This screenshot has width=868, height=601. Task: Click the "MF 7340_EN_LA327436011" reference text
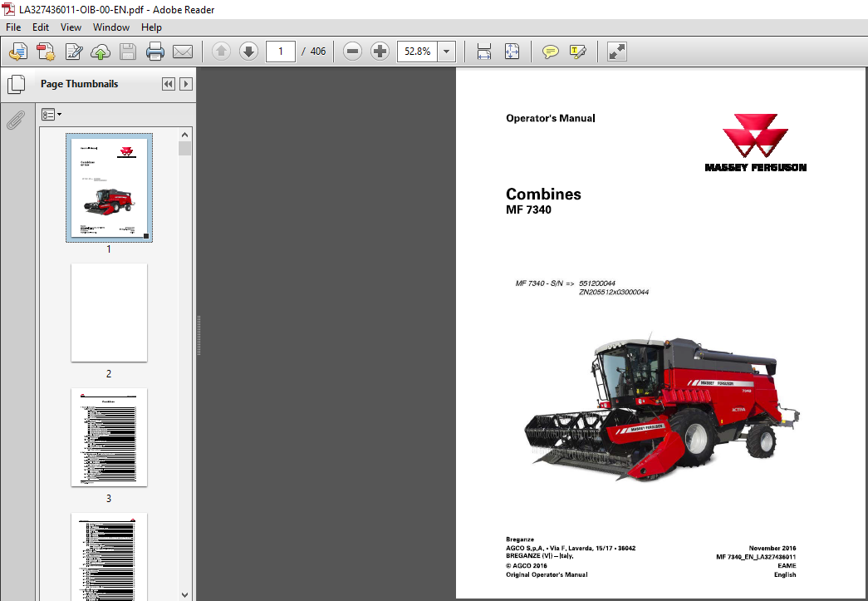pyautogui.click(x=756, y=557)
